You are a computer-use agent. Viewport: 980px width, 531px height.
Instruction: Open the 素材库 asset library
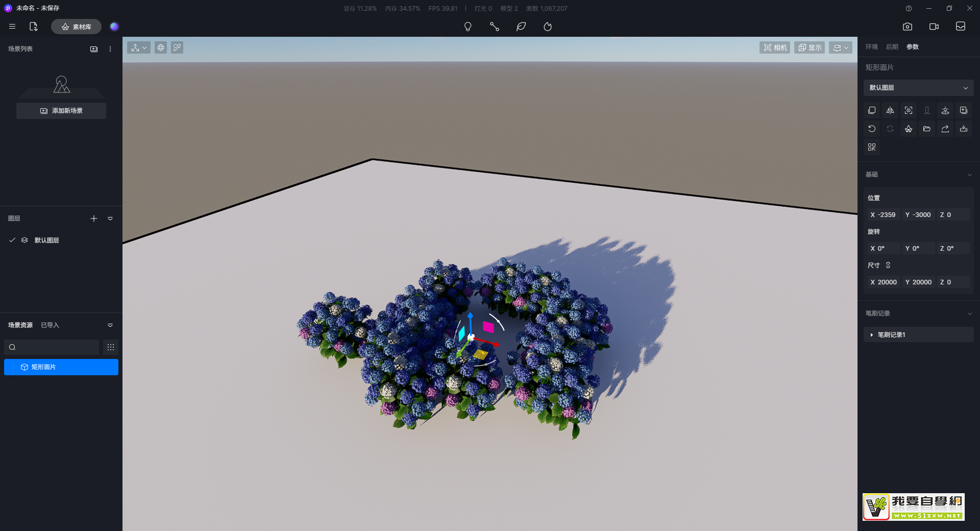[76, 27]
